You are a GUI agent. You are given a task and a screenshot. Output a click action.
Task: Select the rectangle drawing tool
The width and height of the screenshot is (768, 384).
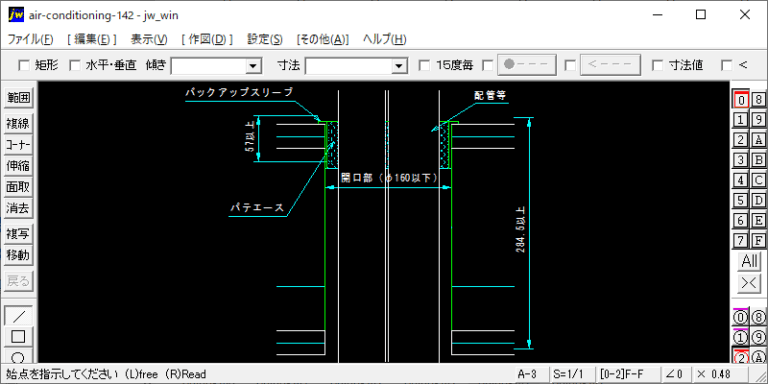(x=18, y=337)
